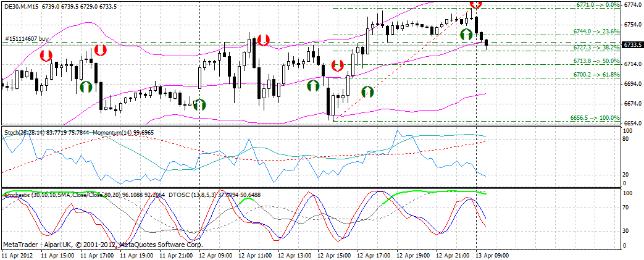Image resolution: width=644 pixels, height=260 pixels.
Task: Click the Fibonacci label 6713.8 --> 50.0%
Action: (596, 61)
